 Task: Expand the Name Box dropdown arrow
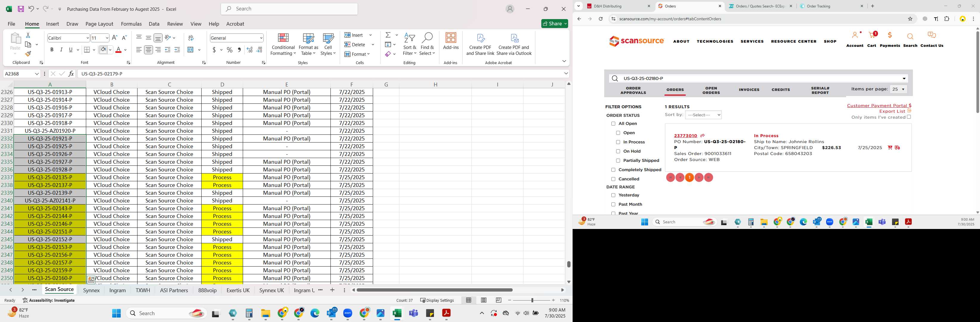37,74
